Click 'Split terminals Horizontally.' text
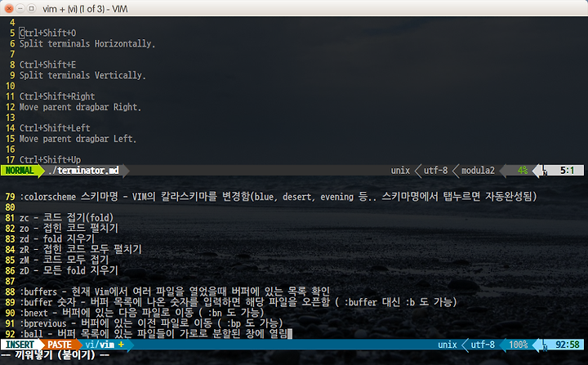Viewport: 588px width, 365px height. point(87,43)
